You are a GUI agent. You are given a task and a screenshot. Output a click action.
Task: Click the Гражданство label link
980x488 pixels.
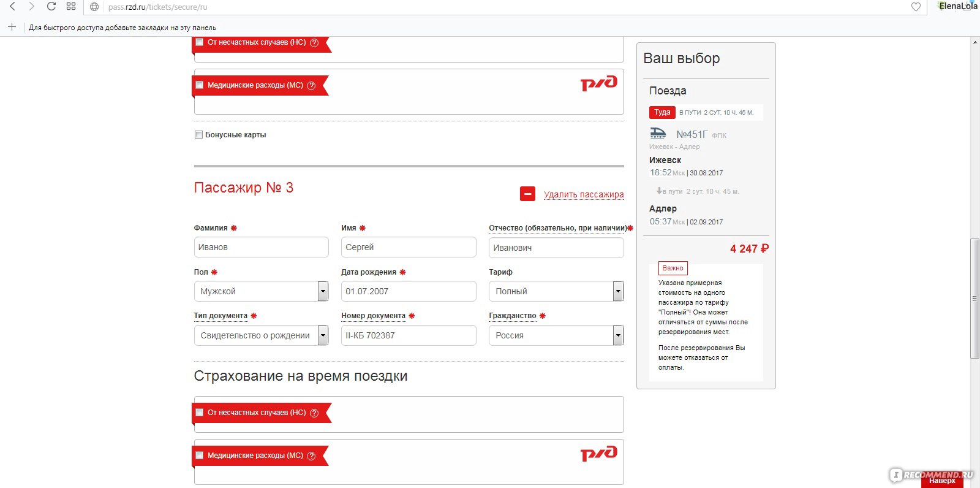point(513,316)
